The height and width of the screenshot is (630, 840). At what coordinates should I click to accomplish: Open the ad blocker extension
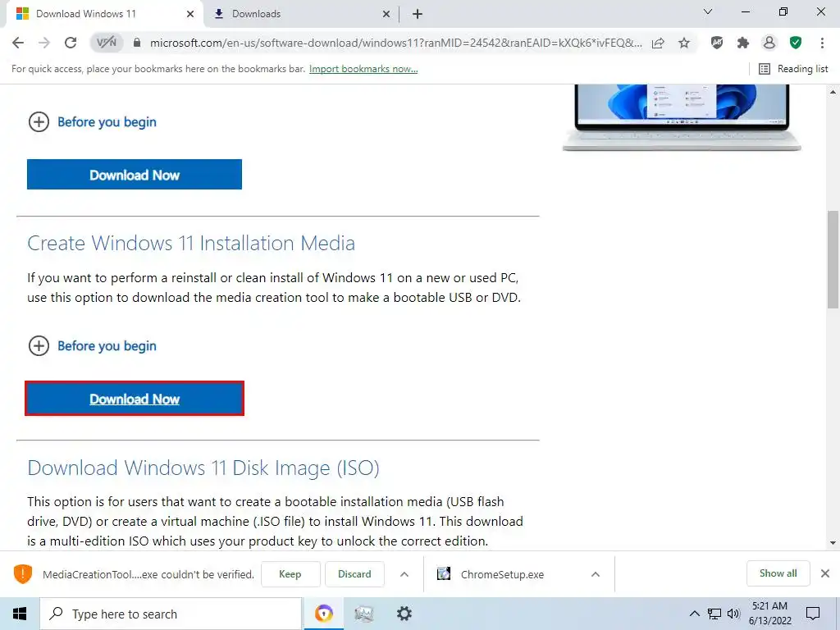[717, 43]
